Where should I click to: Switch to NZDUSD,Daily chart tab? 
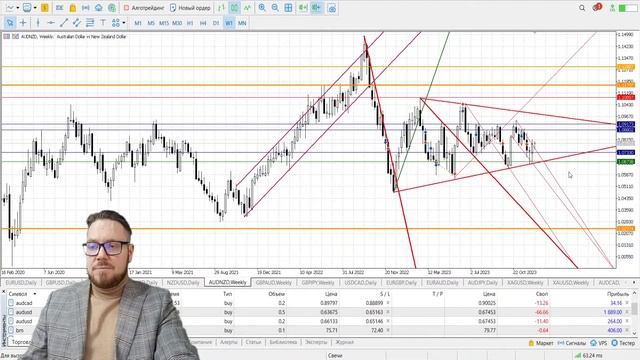[x=183, y=282]
